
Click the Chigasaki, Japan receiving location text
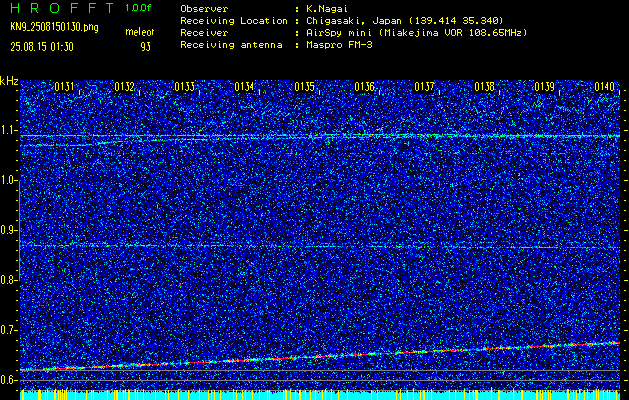[x=404, y=21]
